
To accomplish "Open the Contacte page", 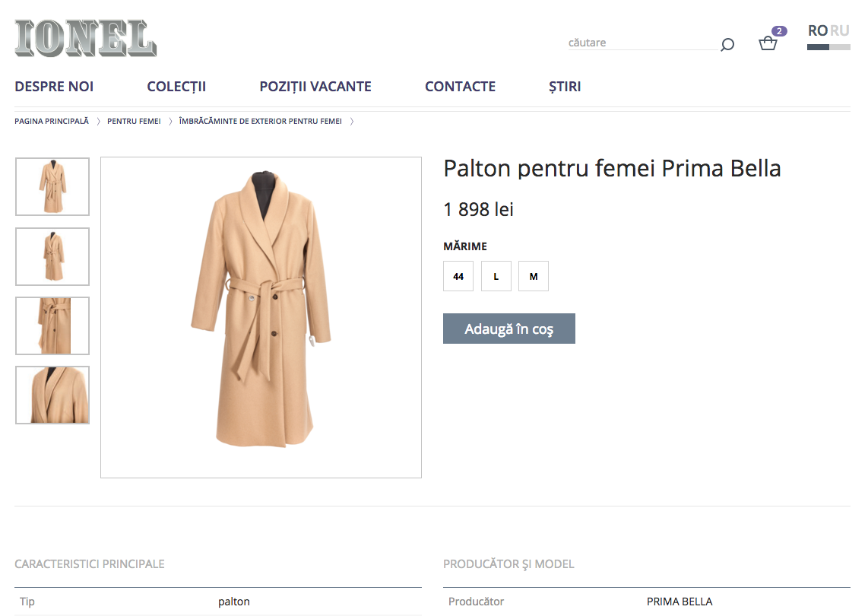I will coord(460,87).
